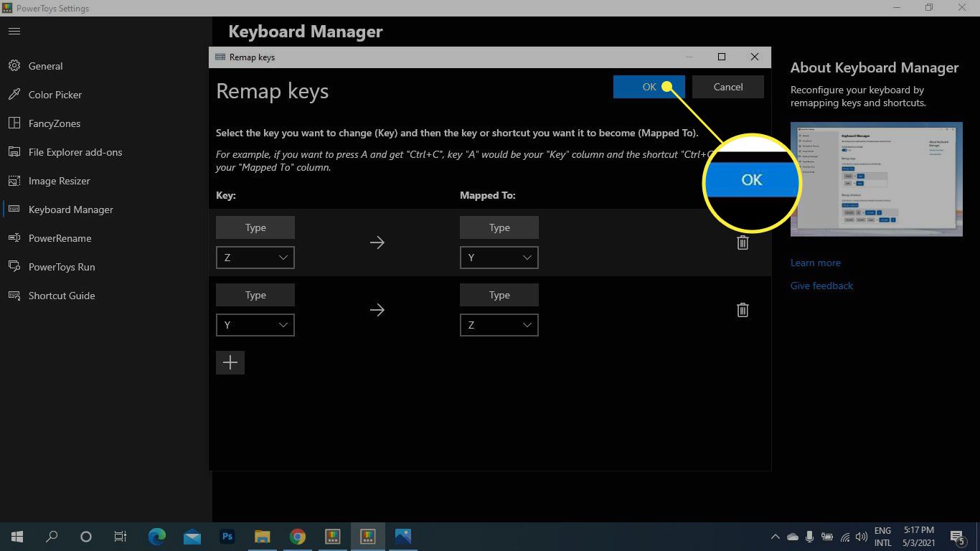The width and height of the screenshot is (980, 551).
Task: Close the Remap keys dialog window
Action: (x=755, y=57)
